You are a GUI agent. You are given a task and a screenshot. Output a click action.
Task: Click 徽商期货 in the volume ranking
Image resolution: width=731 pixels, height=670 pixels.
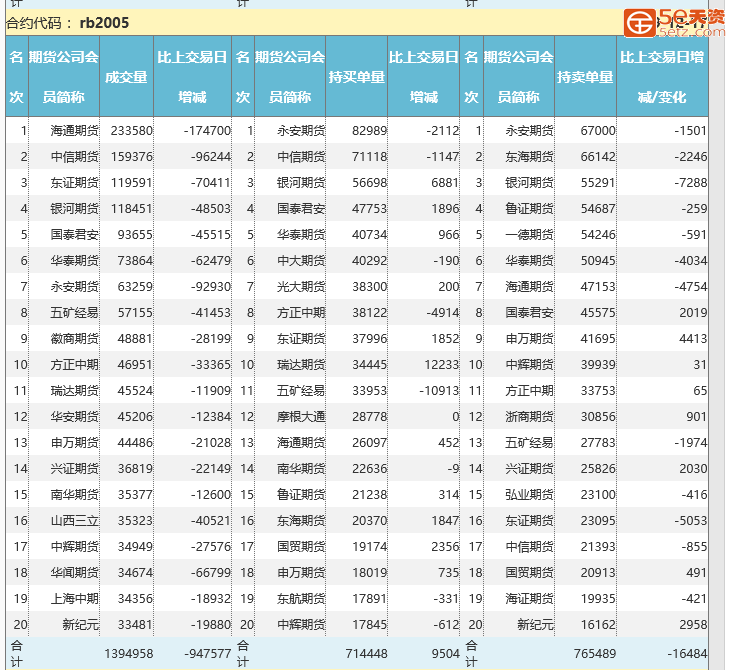click(x=75, y=338)
